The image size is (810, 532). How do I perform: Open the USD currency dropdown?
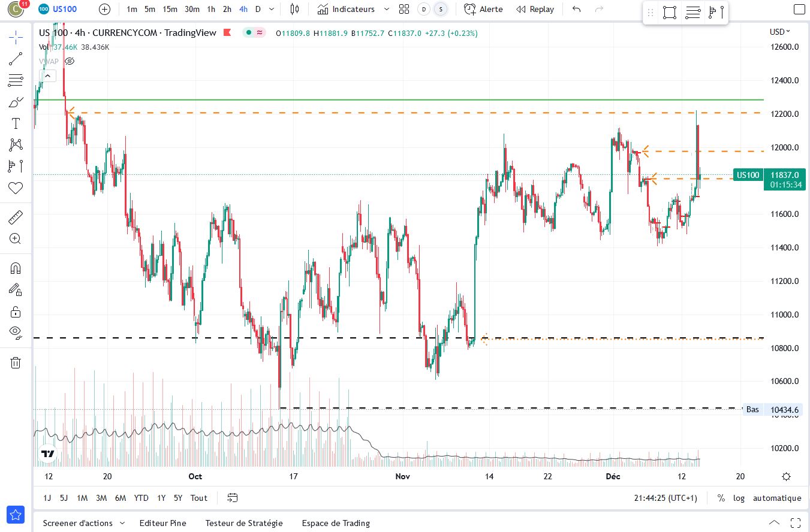coord(779,32)
